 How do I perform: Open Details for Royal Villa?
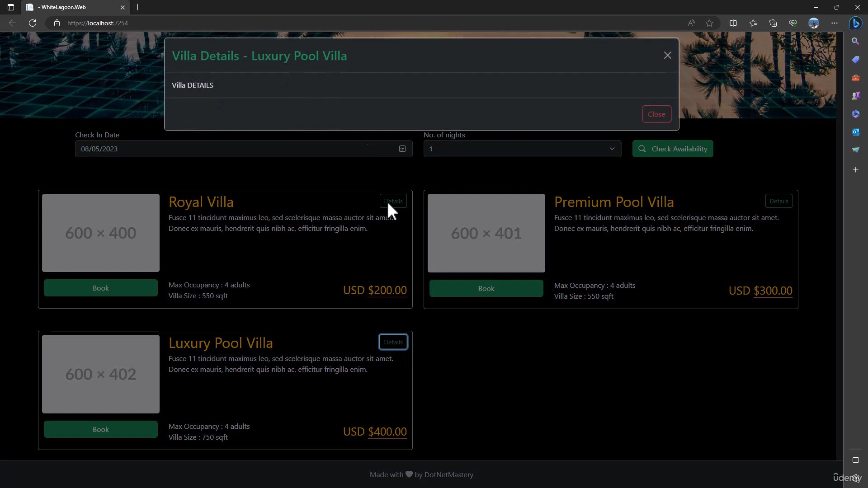(393, 201)
